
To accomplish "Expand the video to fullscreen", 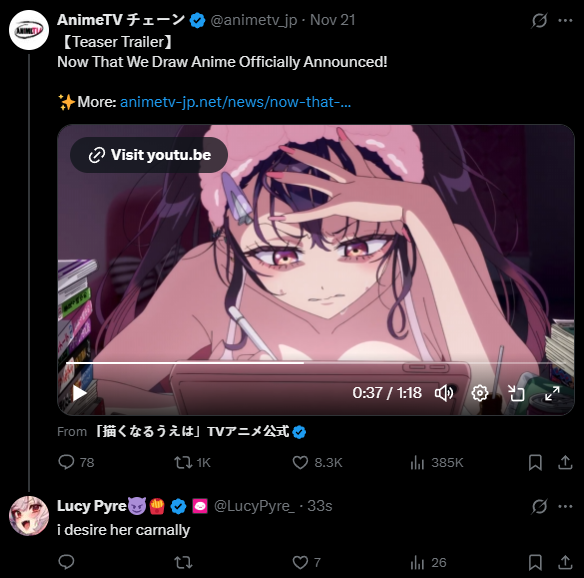I will point(552,393).
